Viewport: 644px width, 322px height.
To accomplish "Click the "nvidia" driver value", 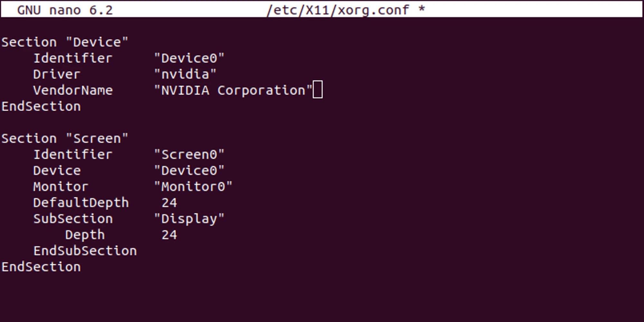I will (185, 74).
